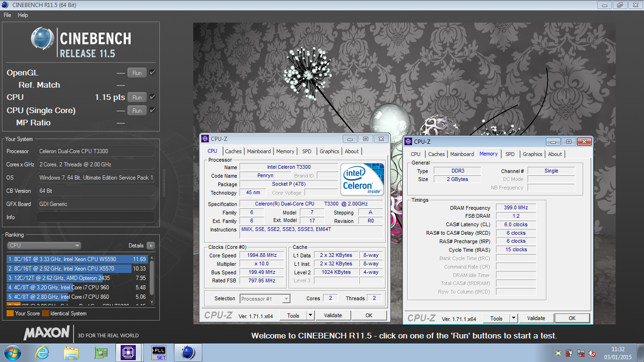Click OK in CPU window
This screenshot has height=362, width=644.
coord(369,315)
